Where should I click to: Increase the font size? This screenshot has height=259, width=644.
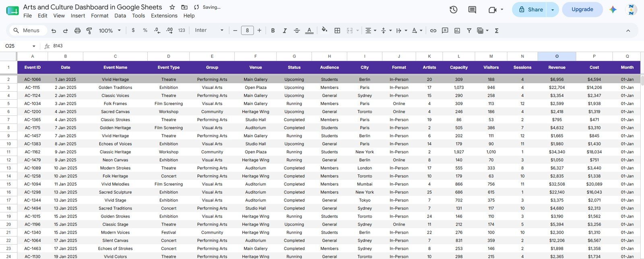(259, 31)
